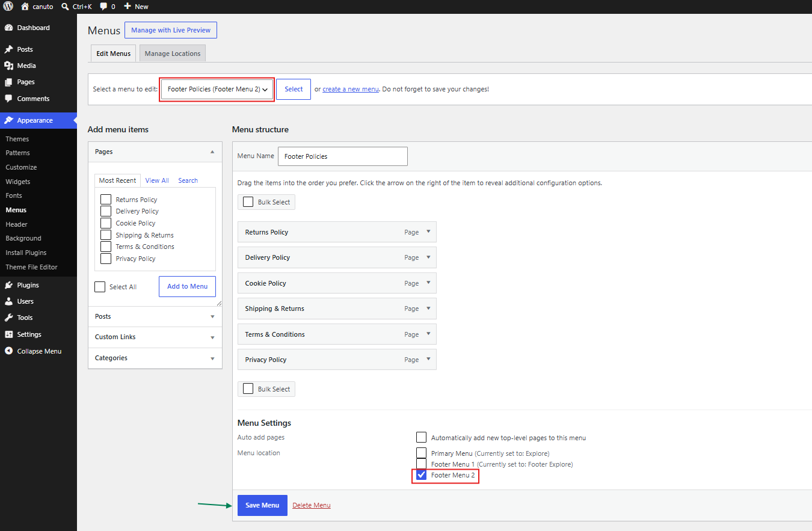Check the Delivery Policy page checkbox
Image resolution: width=812 pixels, height=531 pixels.
tap(106, 211)
